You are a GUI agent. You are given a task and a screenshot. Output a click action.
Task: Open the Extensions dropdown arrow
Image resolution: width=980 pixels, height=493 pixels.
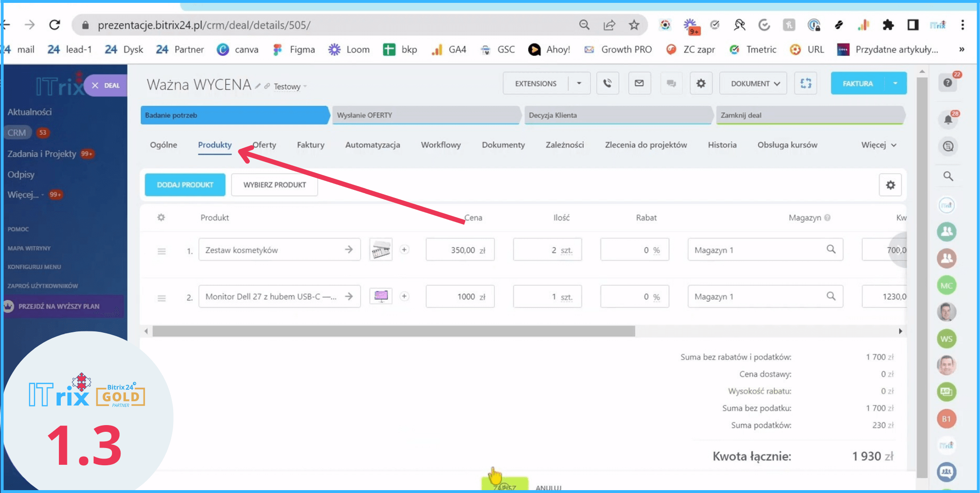(579, 83)
